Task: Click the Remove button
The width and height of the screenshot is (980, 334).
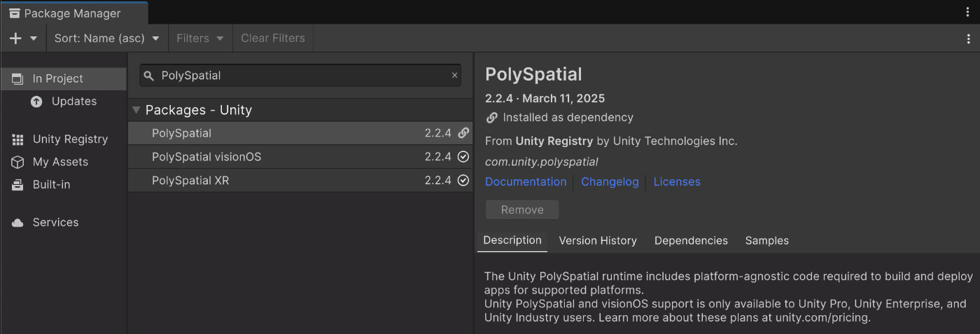Action: click(x=522, y=210)
